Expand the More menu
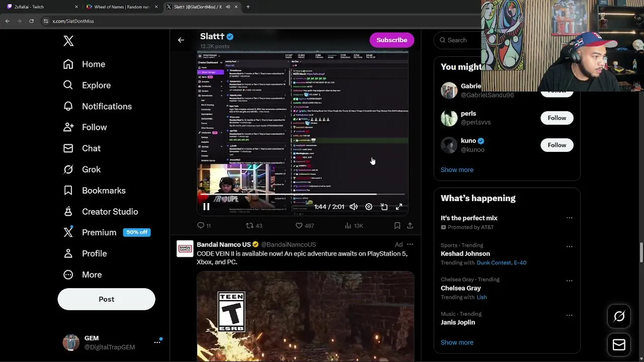Screen dimensions: 644x362 83,275
